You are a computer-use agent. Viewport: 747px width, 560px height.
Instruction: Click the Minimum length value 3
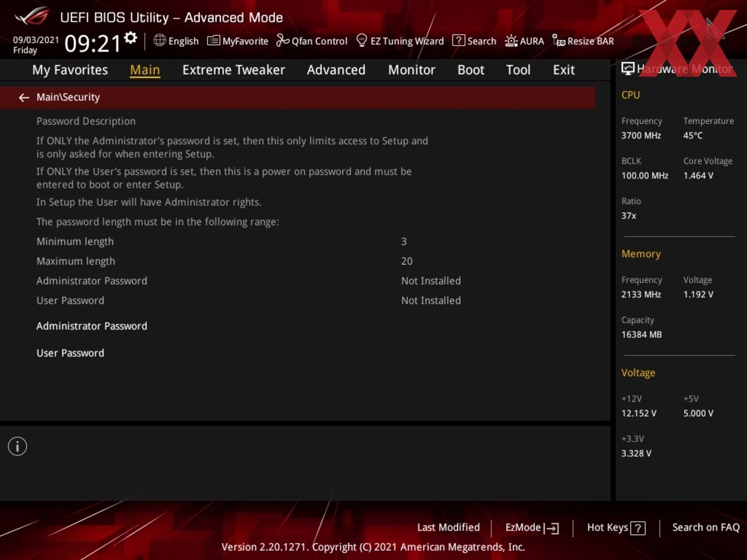coord(404,242)
